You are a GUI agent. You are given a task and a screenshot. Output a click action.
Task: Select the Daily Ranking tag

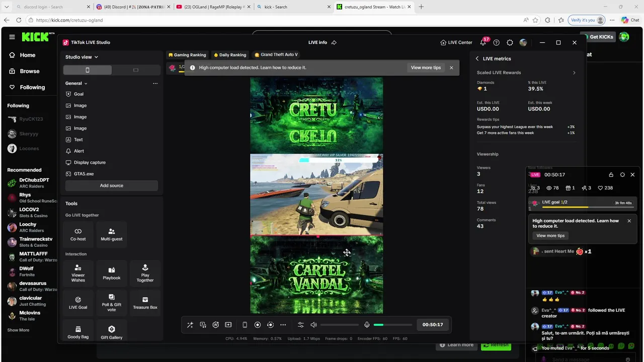pos(230,55)
